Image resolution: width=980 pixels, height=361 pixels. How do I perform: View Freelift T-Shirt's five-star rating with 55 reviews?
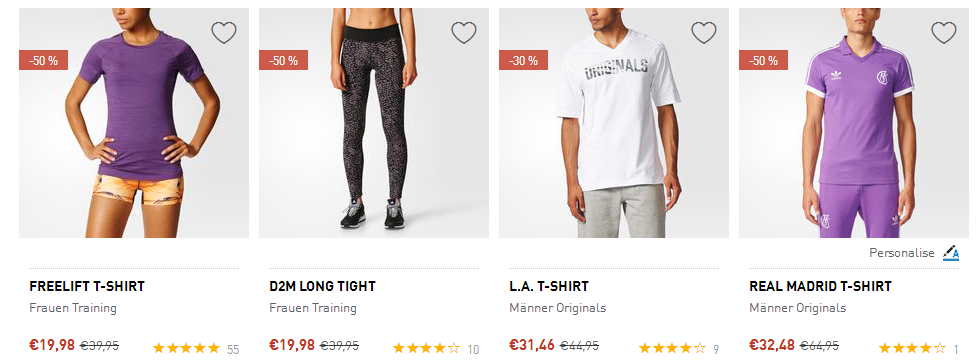[196, 349]
